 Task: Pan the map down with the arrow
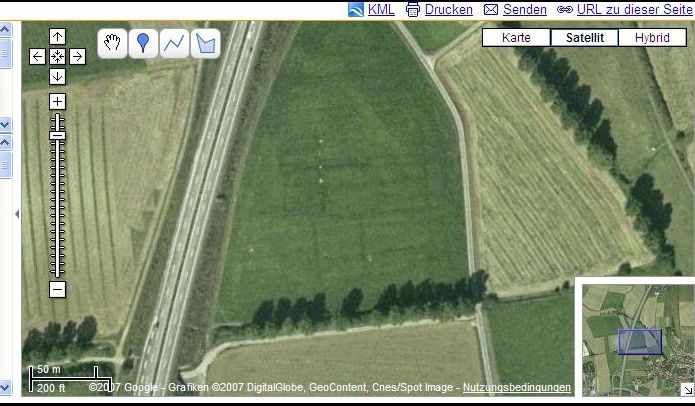pyautogui.click(x=57, y=77)
